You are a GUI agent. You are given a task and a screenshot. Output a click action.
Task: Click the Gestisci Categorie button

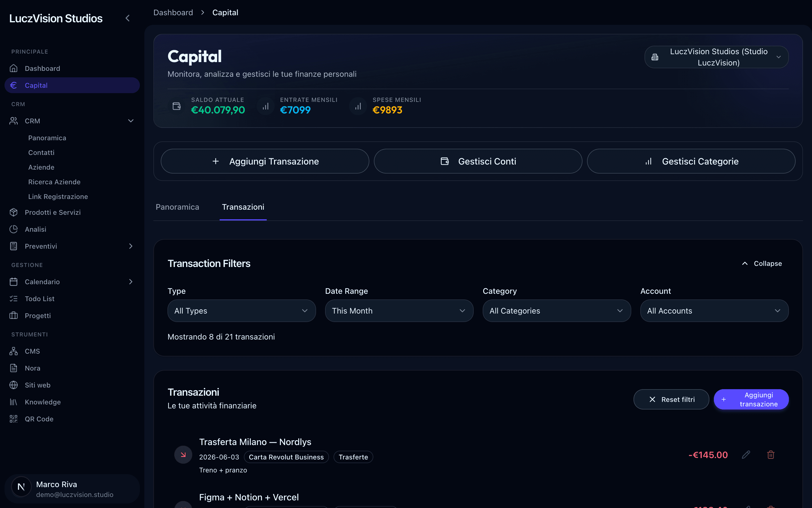click(691, 161)
